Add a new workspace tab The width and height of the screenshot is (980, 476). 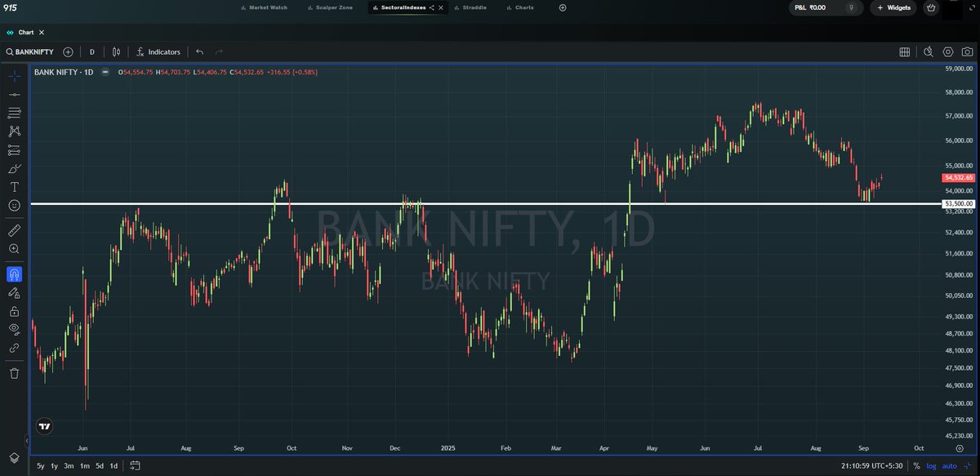click(x=563, y=7)
